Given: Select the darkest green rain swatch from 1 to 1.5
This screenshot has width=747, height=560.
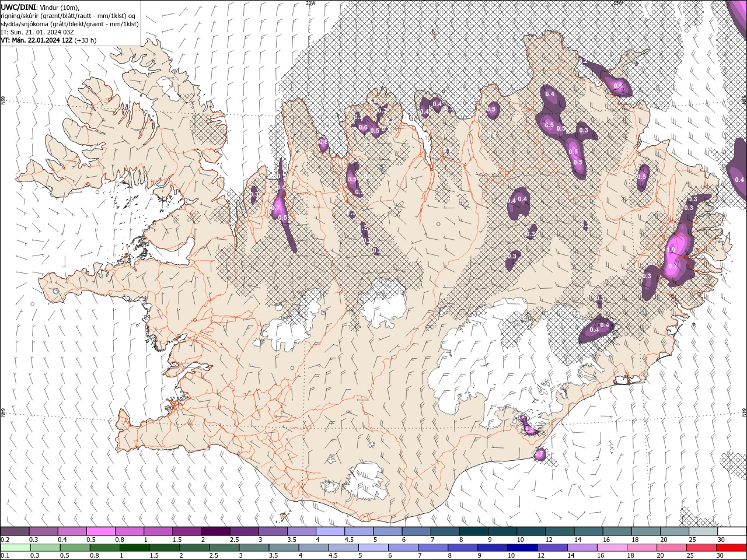Looking at the screenshot, I should [134, 547].
